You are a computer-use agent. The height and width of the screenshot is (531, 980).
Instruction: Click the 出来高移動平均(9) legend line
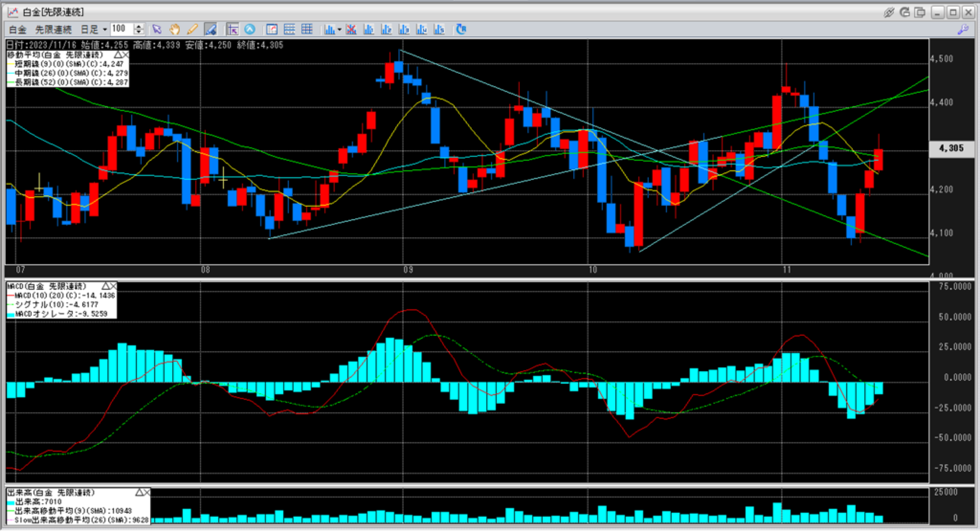[69, 511]
